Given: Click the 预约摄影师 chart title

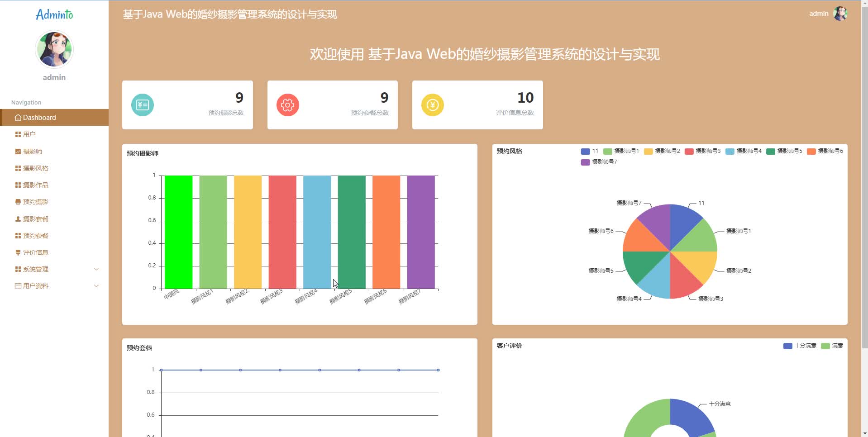Looking at the screenshot, I should pos(143,153).
